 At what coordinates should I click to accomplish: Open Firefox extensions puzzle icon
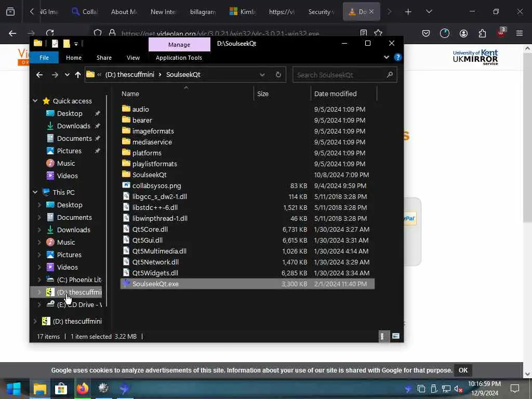coord(482,33)
